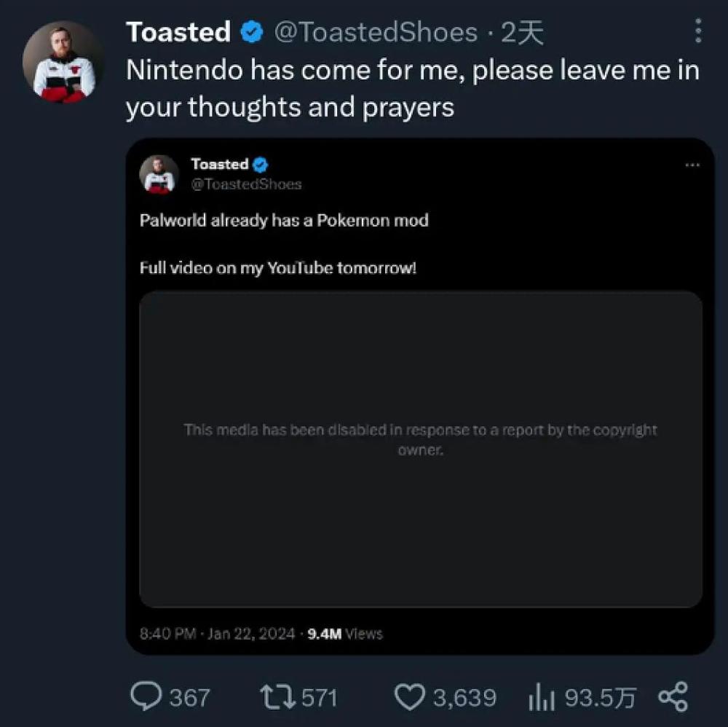The height and width of the screenshot is (727, 728).
Task: Open quoted tweet text about Palworld mod
Action: (x=284, y=220)
